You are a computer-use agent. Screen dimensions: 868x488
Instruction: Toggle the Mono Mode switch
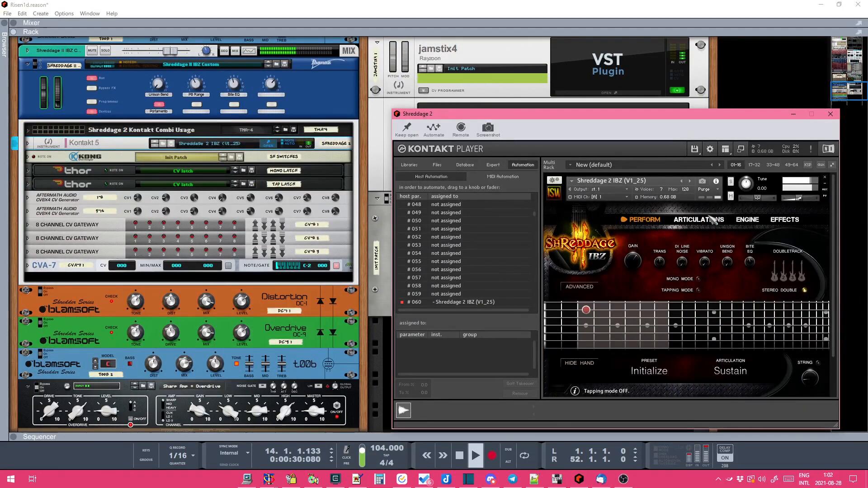click(x=698, y=279)
